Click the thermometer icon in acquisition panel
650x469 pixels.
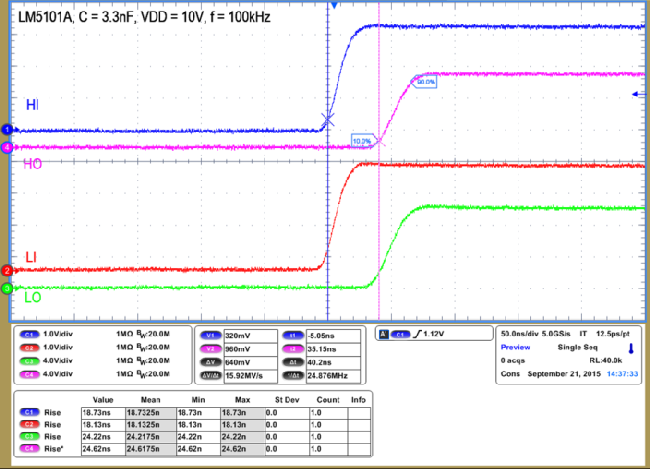tap(631, 348)
